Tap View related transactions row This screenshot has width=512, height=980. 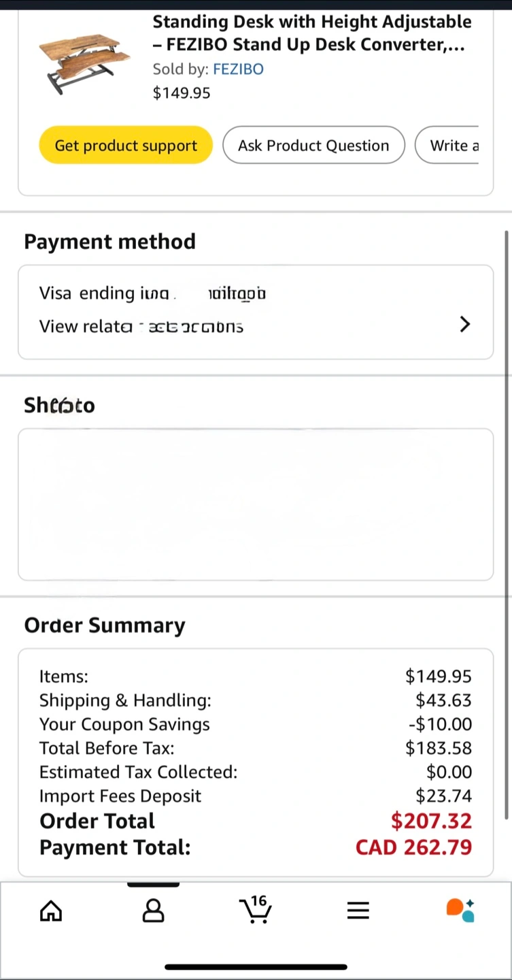pos(141,327)
